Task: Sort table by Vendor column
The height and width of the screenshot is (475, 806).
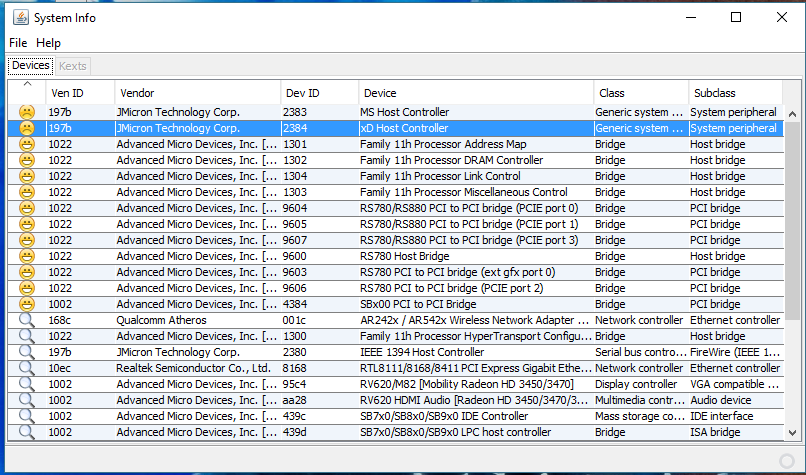Action: (x=198, y=93)
